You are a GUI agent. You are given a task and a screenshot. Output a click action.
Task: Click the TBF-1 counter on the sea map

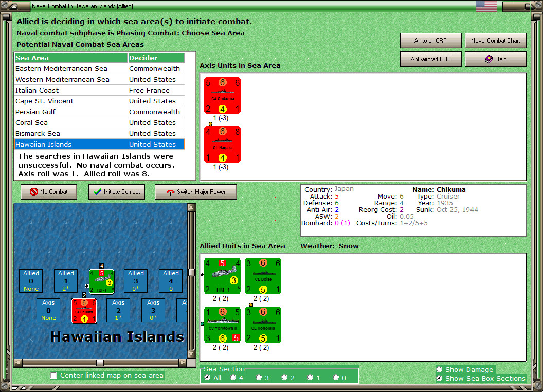click(101, 281)
